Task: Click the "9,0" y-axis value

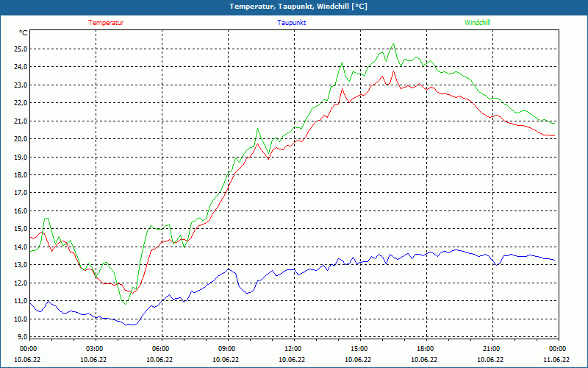Action: pyautogui.click(x=22, y=336)
